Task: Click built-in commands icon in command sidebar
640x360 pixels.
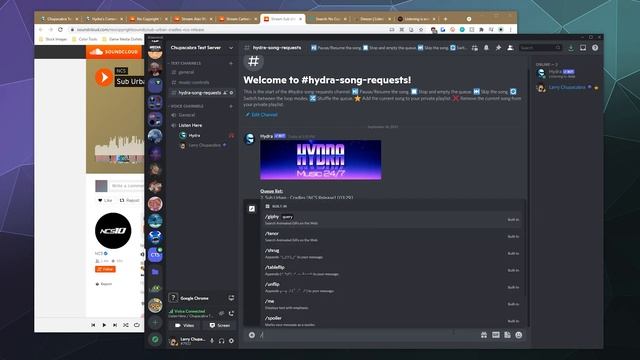Action: [252, 209]
